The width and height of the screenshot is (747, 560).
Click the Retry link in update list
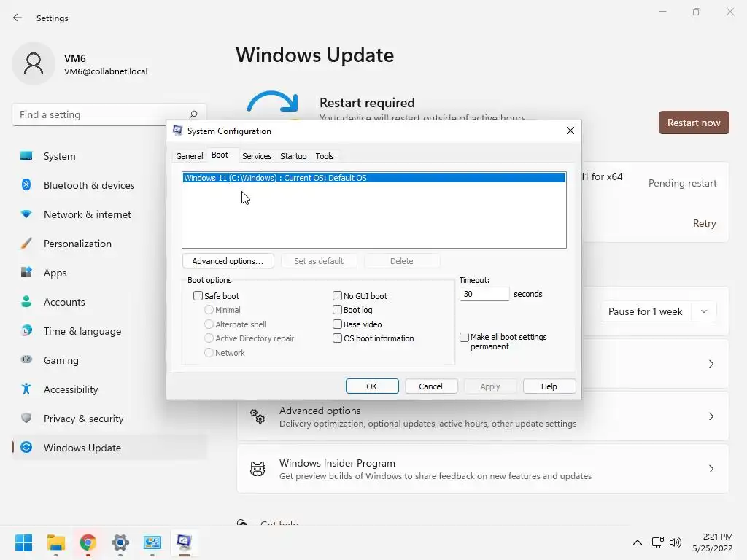pyautogui.click(x=704, y=223)
